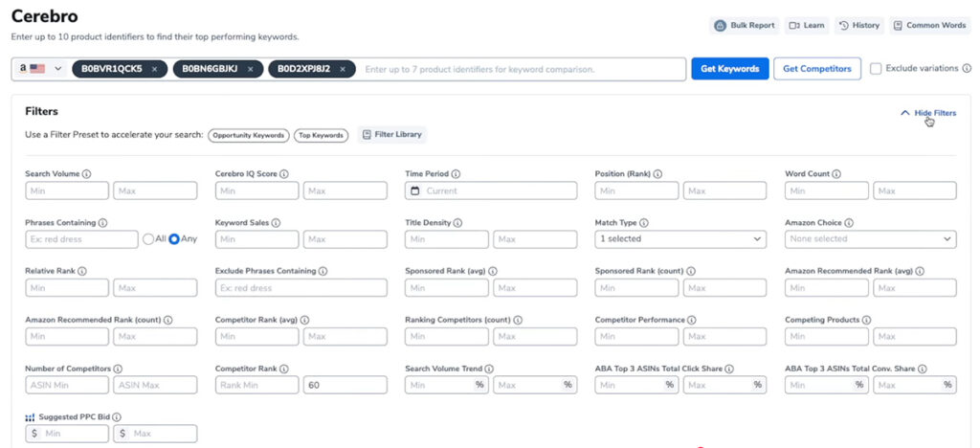The height and width of the screenshot is (448, 980).
Task: Remove ASIN B0BVR1QCK5 with its x icon
Action: pos(154,69)
